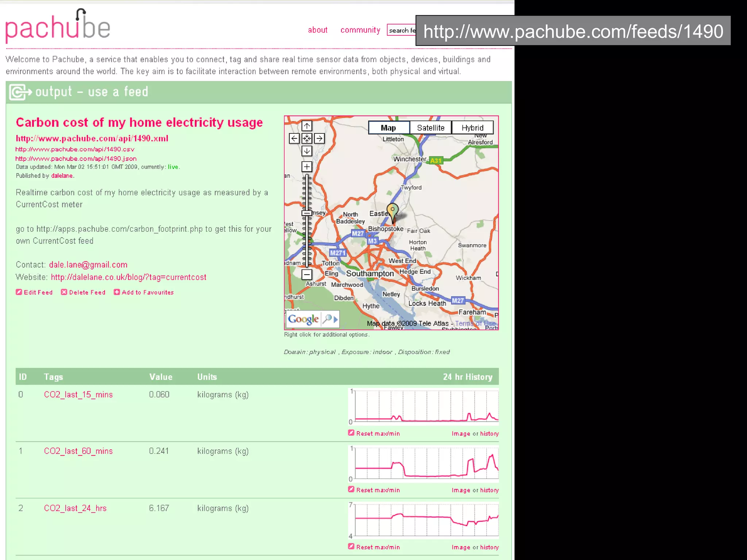The image size is (747, 560).
Task: Click the map recenter icon
Action: pyautogui.click(x=307, y=139)
